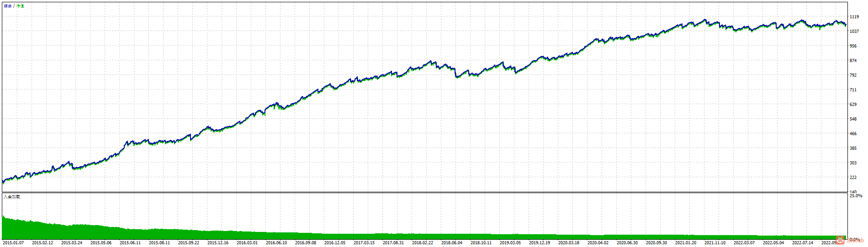868x247 pixels.
Task: Click the 2016.09.08 date label
Action: click(306, 243)
